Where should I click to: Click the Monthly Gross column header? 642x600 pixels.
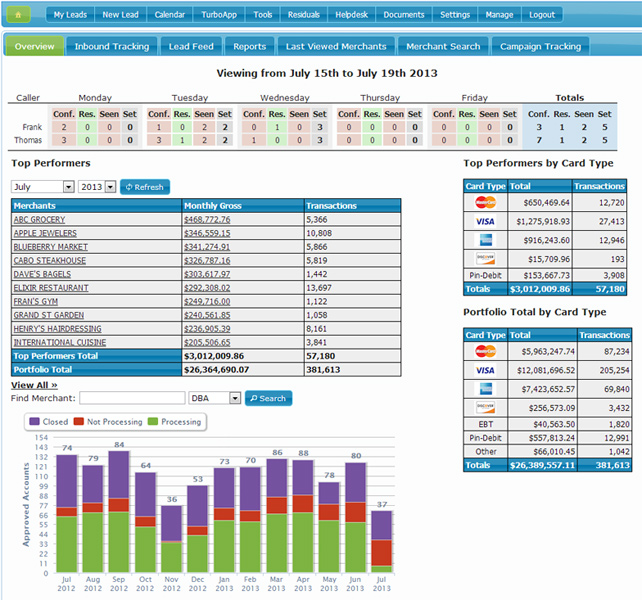tap(243, 206)
